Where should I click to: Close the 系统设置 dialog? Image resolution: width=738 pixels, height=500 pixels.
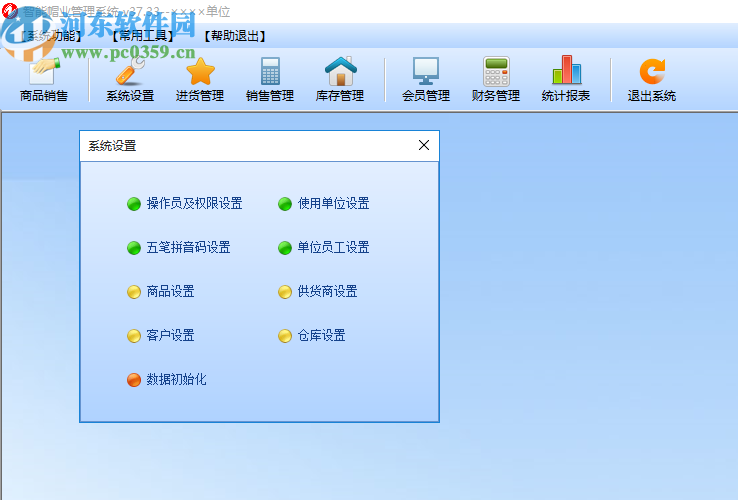pos(424,145)
